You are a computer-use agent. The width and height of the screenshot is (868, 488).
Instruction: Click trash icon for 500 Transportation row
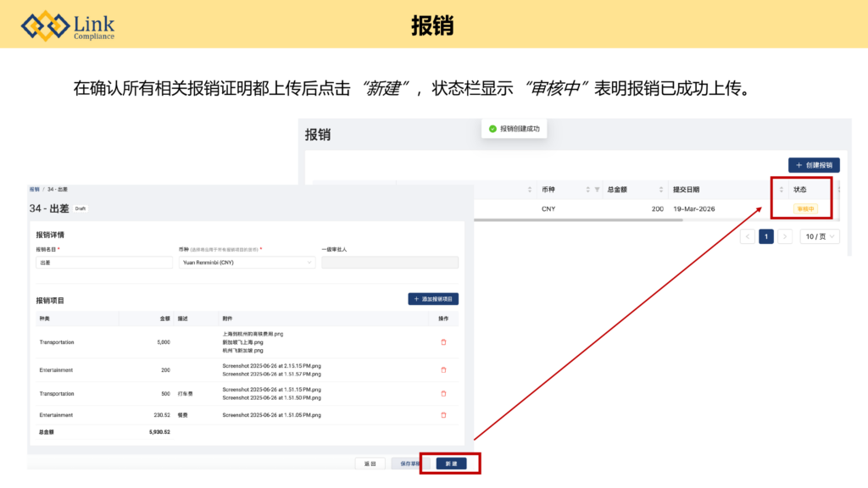442,394
